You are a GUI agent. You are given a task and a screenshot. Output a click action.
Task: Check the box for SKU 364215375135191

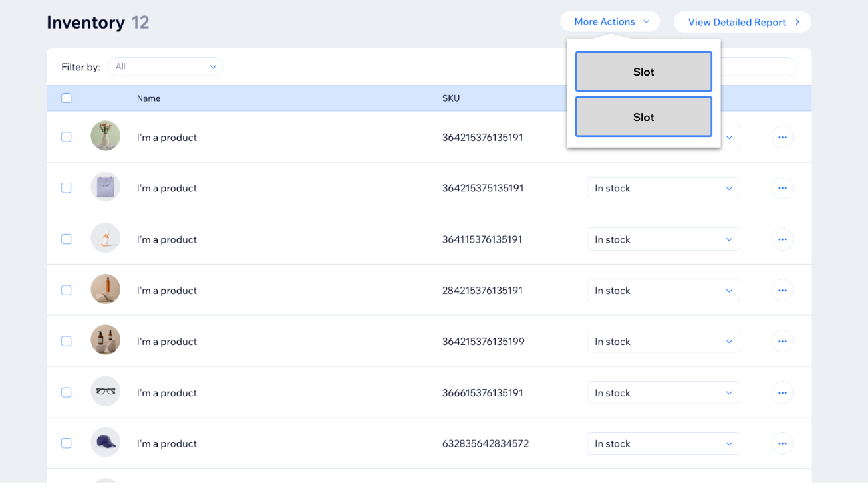click(x=67, y=188)
